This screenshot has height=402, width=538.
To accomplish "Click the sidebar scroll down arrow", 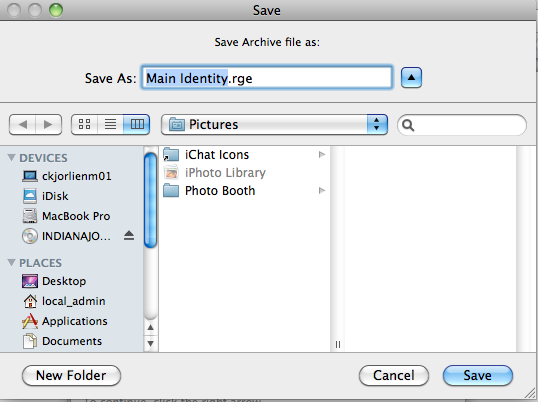I will (150, 343).
